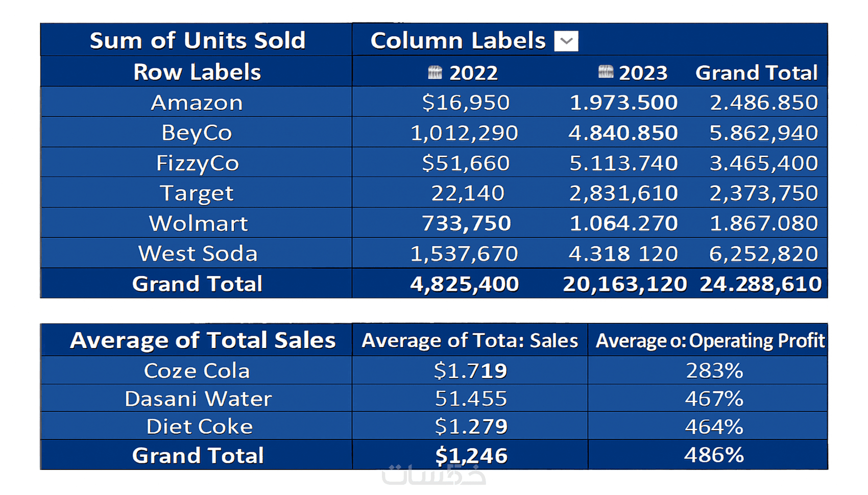Click the FizzyCo row label
The height and width of the screenshot is (495, 868).
click(197, 163)
